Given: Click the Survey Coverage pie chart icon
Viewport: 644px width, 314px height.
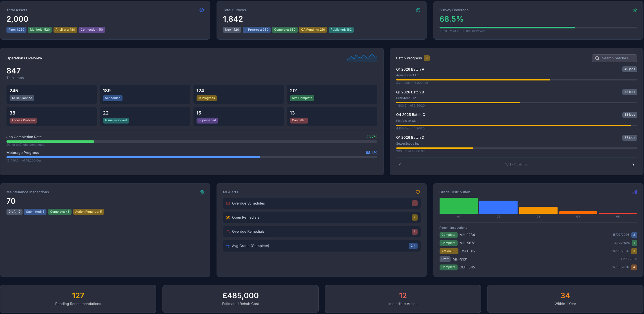Looking at the screenshot, I should [x=635, y=10].
